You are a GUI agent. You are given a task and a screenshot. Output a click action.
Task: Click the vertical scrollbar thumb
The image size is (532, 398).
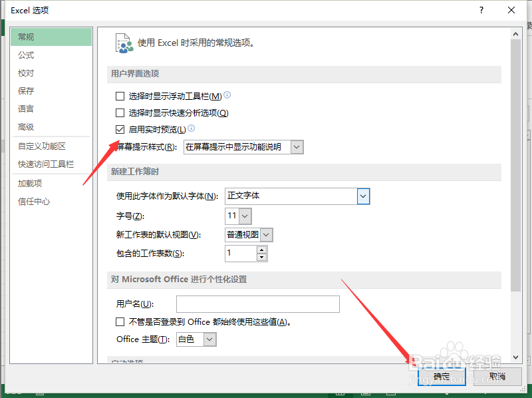coord(516,165)
